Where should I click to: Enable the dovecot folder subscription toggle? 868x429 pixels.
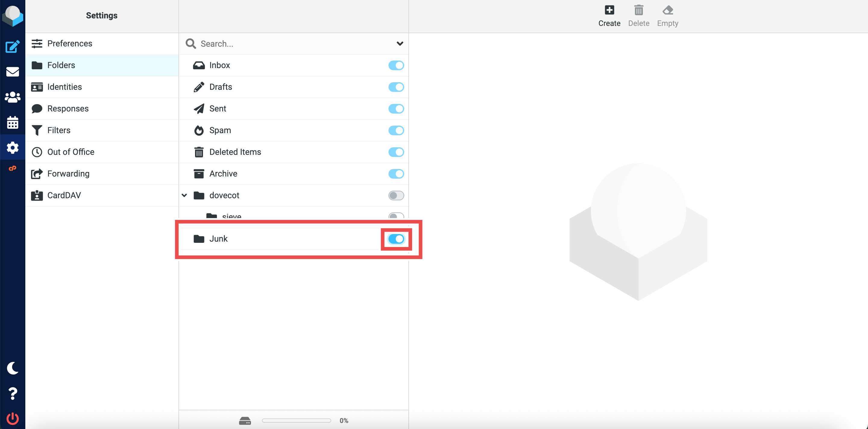pyautogui.click(x=396, y=195)
